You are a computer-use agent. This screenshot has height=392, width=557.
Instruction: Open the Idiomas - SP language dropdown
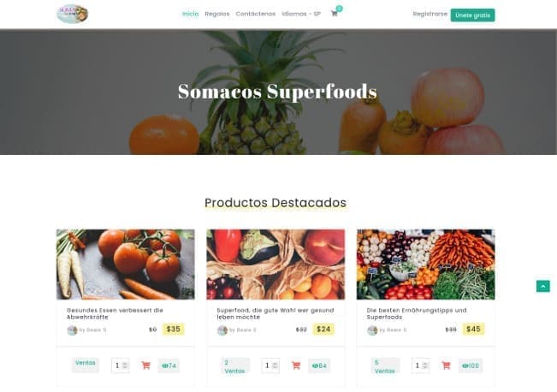click(x=301, y=14)
